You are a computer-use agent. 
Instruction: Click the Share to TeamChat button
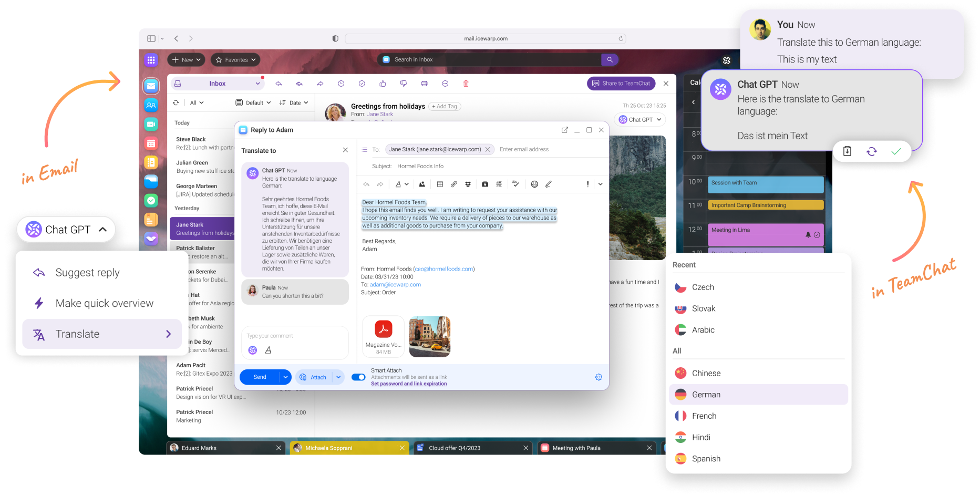pyautogui.click(x=621, y=84)
